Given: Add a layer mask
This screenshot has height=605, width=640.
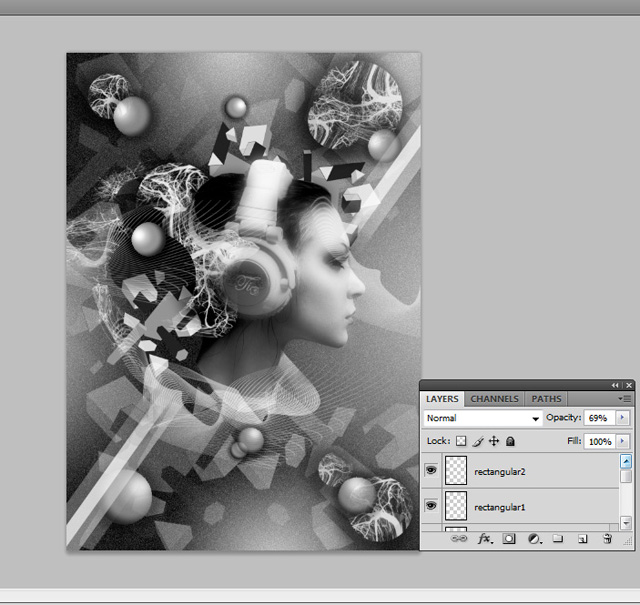Looking at the screenshot, I should click(509, 538).
